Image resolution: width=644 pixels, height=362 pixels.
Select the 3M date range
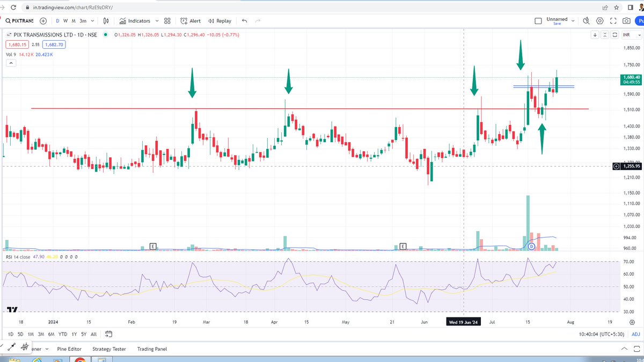point(41,334)
